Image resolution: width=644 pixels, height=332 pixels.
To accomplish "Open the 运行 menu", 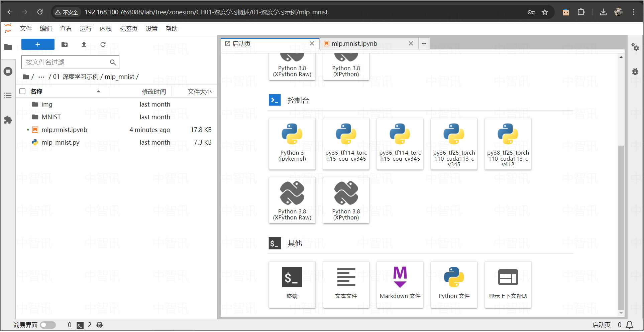I will tap(86, 29).
